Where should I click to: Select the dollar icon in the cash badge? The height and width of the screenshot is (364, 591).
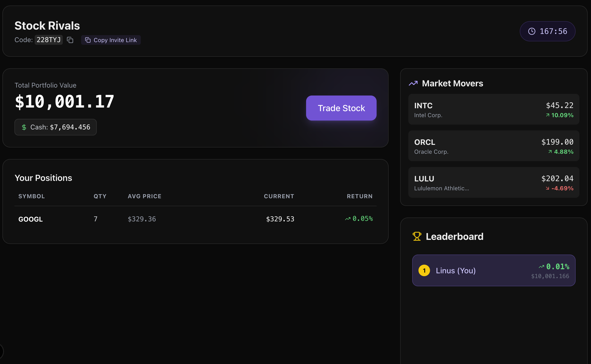(24, 127)
